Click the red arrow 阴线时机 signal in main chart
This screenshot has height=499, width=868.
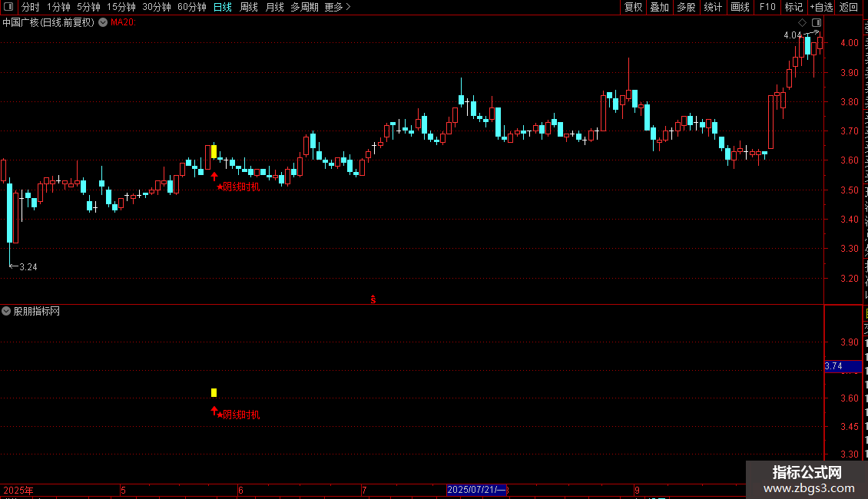[x=214, y=176]
